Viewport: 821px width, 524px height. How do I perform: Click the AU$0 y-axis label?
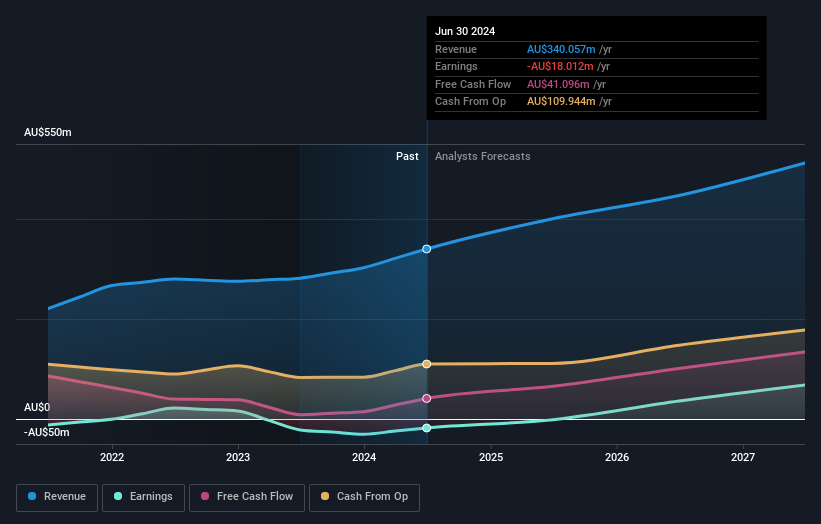[37, 407]
